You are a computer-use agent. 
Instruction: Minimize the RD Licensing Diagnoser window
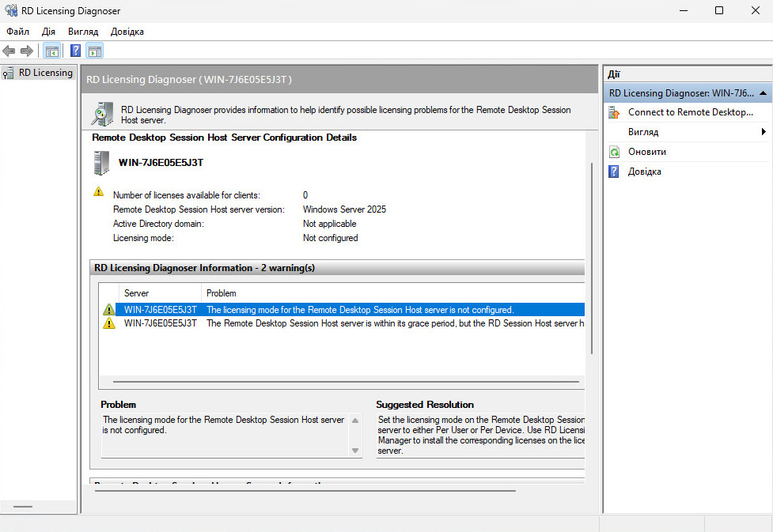[x=684, y=10]
